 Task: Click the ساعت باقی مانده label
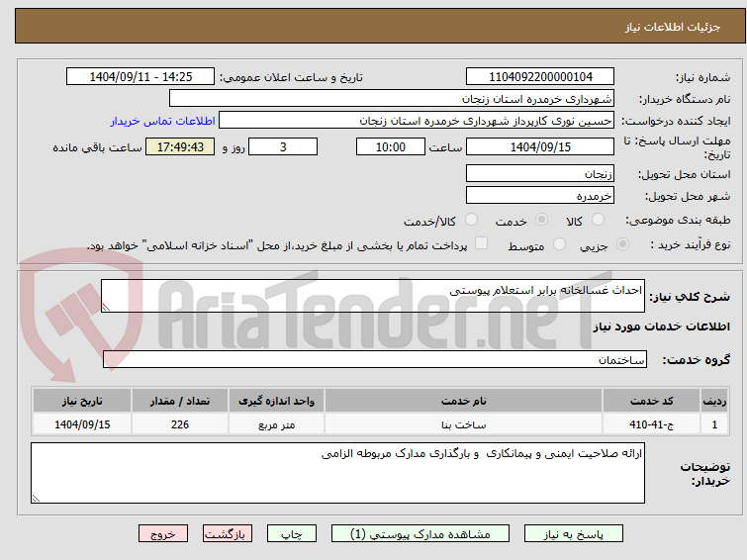tap(97, 147)
